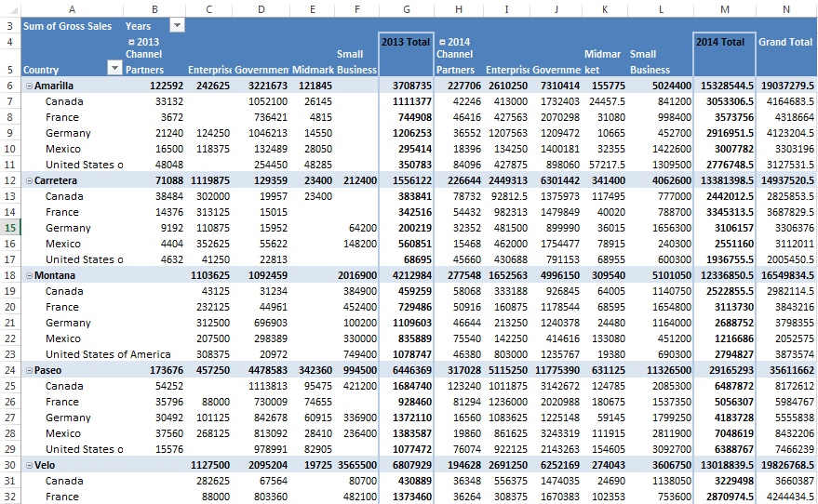Select column G header
The width and height of the screenshot is (818, 504).
[407, 9]
